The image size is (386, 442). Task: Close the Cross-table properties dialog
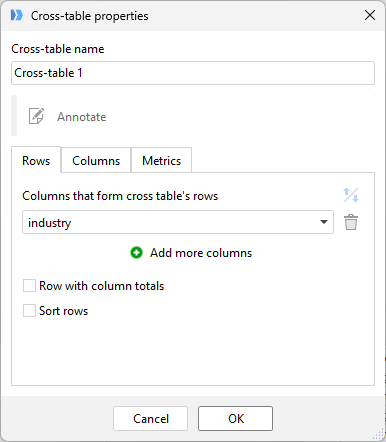point(370,15)
